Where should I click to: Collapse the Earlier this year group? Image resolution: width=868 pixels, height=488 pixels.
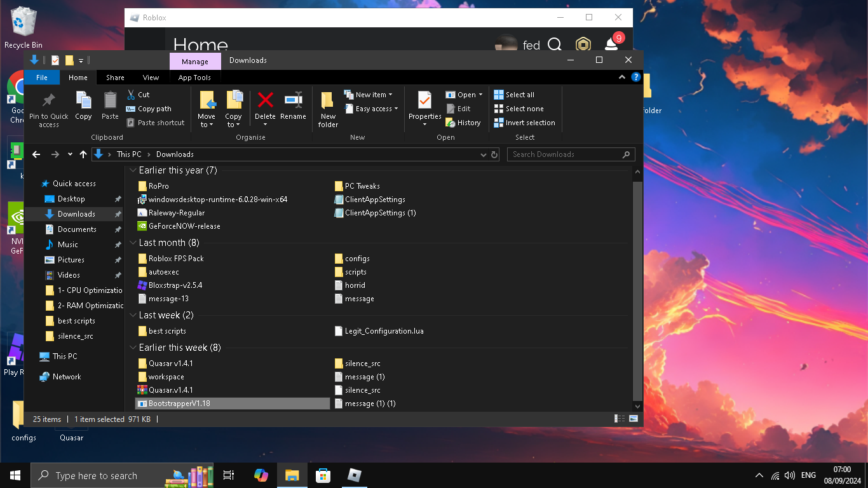point(133,170)
